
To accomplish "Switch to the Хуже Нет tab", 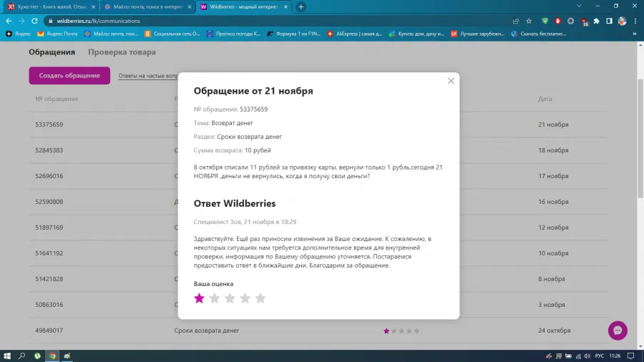I will click(x=52, y=6).
